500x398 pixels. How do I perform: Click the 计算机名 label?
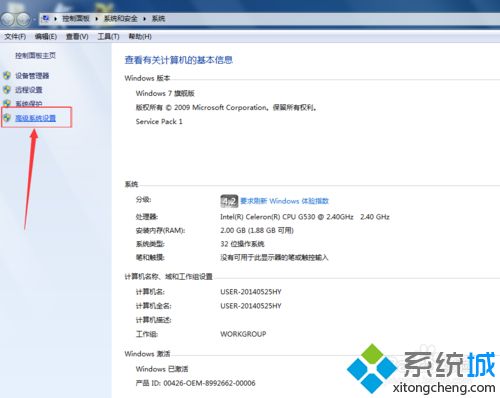(150, 292)
